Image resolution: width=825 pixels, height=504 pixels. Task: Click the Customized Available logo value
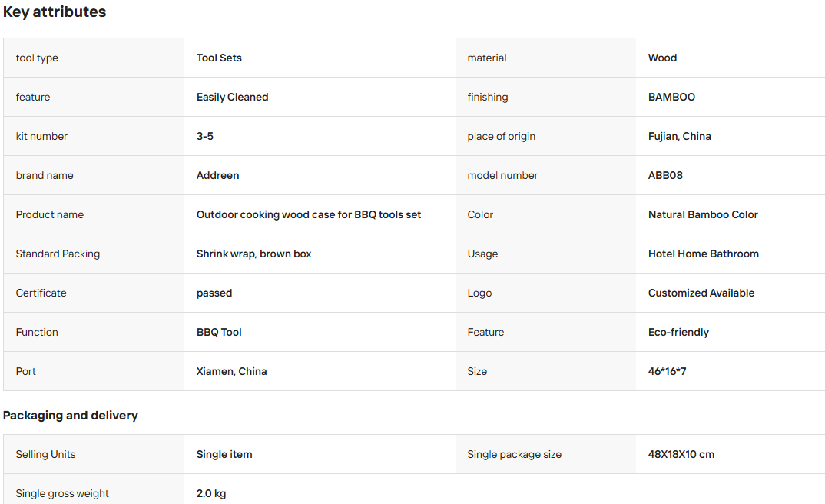[701, 293]
